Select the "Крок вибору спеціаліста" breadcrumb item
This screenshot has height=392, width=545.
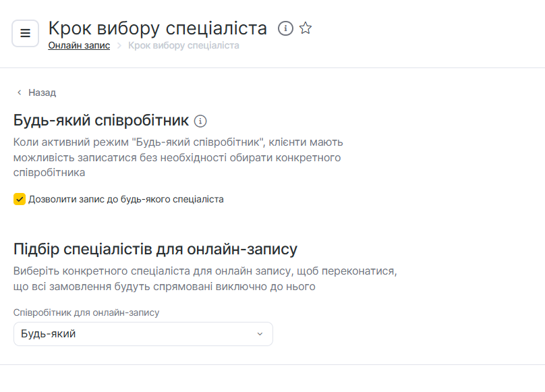click(183, 46)
